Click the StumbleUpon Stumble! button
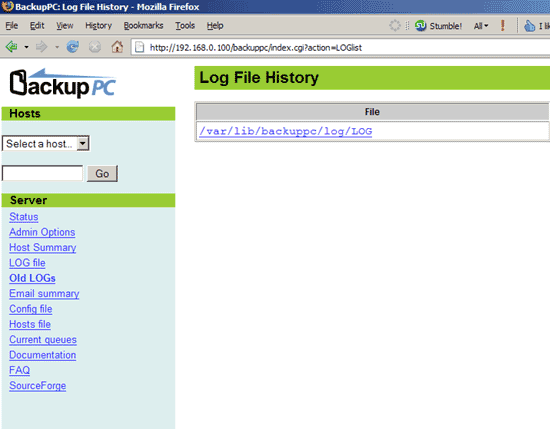 click(x=438, y=26)
